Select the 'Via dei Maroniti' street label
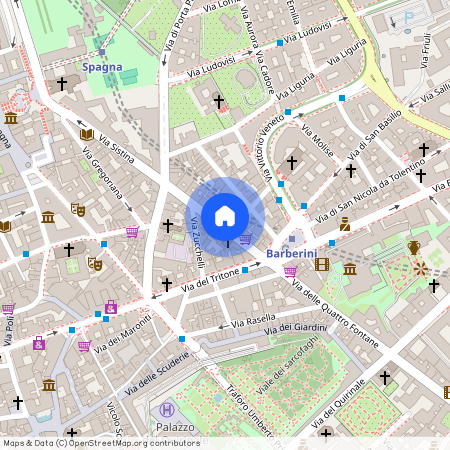Image resolution: width=450 pixels, height=450 pixels. coord(122,334)
